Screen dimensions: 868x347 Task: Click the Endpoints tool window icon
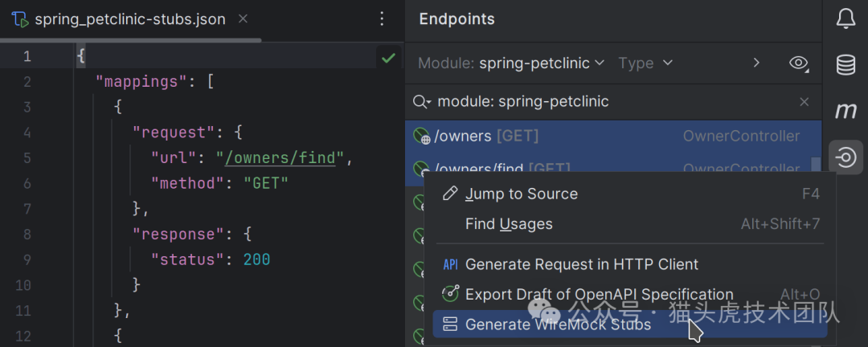coord(845,157)
